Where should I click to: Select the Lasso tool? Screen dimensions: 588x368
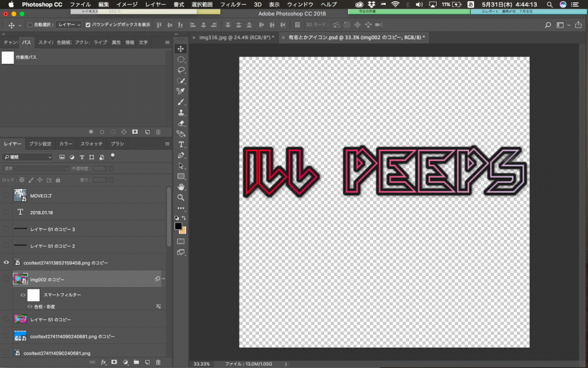(181, 70)
